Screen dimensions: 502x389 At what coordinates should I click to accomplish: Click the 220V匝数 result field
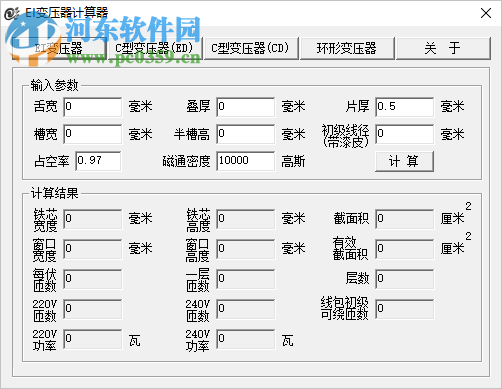coord(93,309)
